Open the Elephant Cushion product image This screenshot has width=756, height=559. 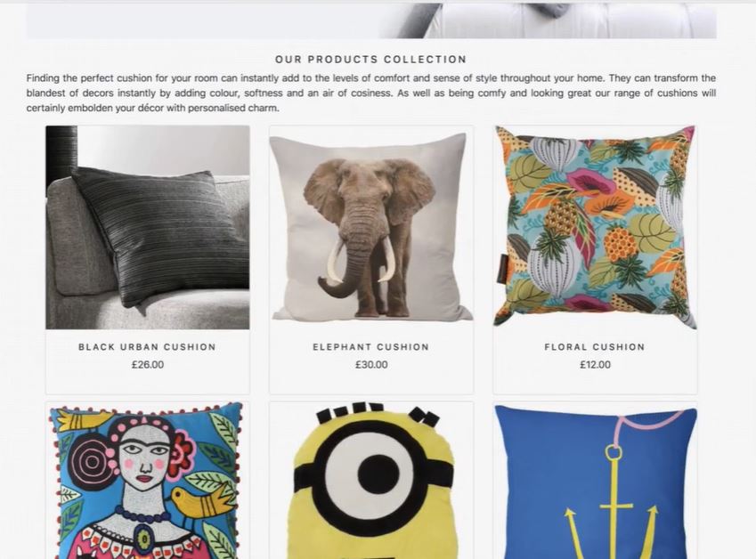pos(371,228)
